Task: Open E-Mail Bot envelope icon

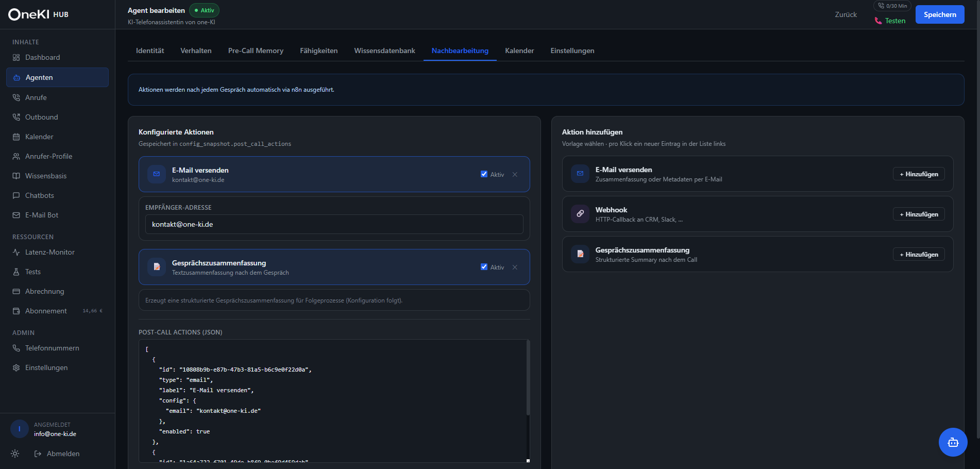Action: [x=16, y=215]
